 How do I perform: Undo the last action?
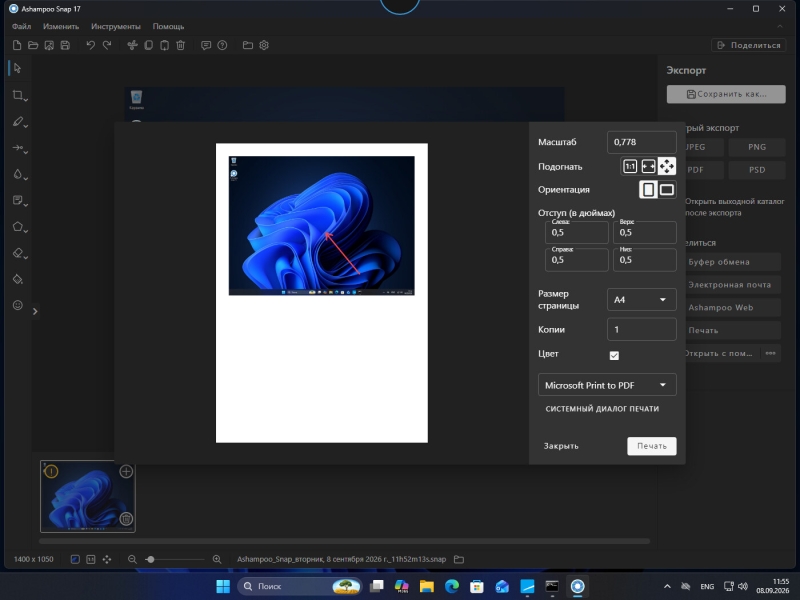click(x=91, y=45)
